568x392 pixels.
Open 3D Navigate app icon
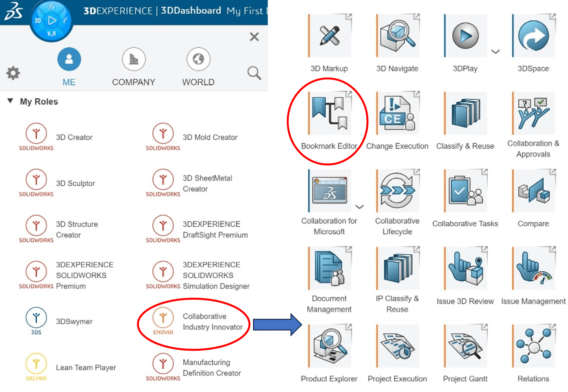click(x=398, y=36)
